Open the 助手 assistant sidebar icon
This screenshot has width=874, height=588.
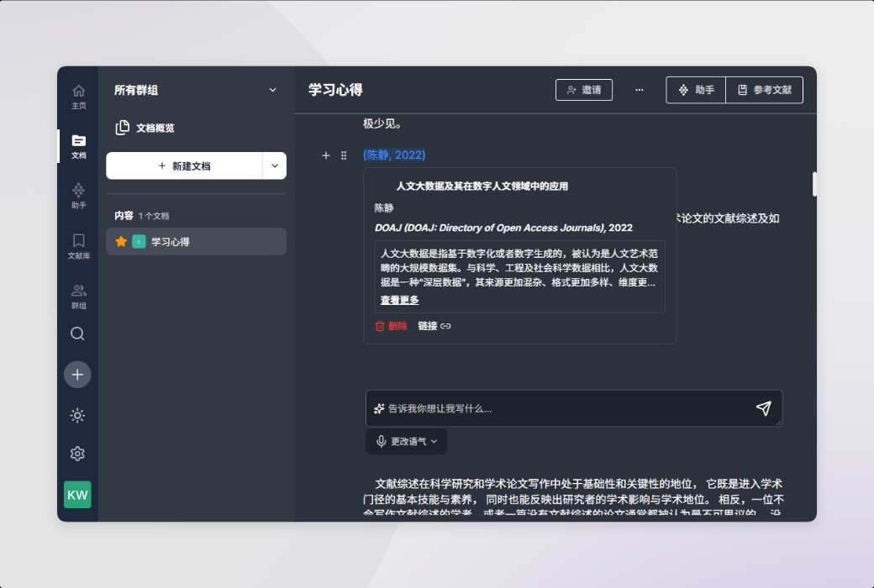click(x=79, y=196)
